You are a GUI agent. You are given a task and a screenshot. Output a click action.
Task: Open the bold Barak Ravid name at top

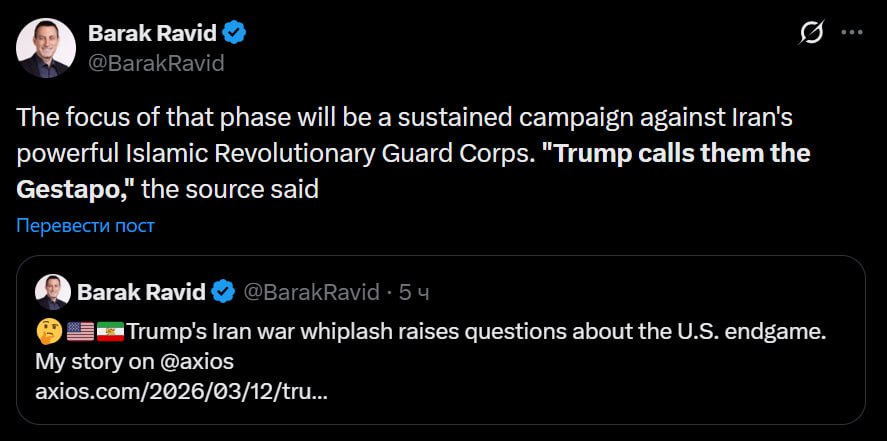click(153, 33)
